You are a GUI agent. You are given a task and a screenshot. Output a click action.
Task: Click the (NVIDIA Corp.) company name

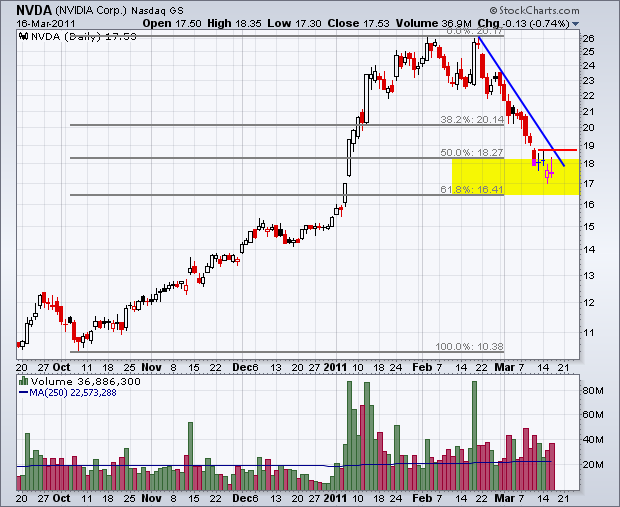click(92, 10)
